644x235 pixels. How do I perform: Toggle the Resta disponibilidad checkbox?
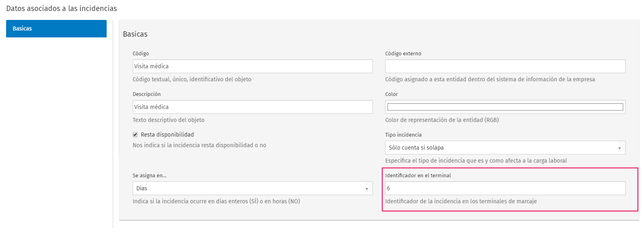[135, 135]
